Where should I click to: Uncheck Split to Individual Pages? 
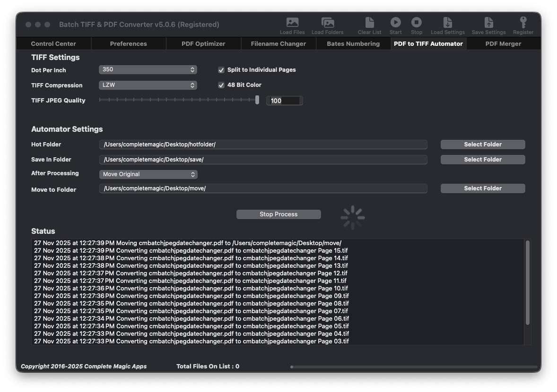point(221,70)
